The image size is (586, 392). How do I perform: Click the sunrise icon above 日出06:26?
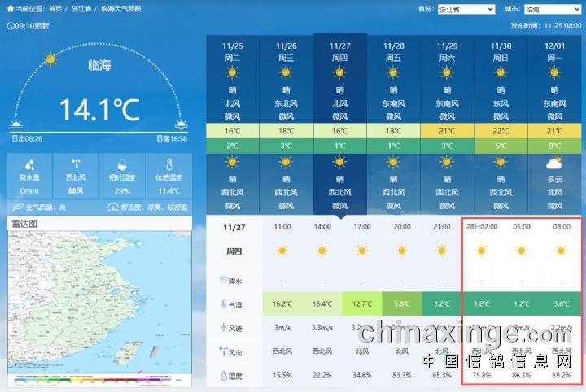(x=16, y=124)
